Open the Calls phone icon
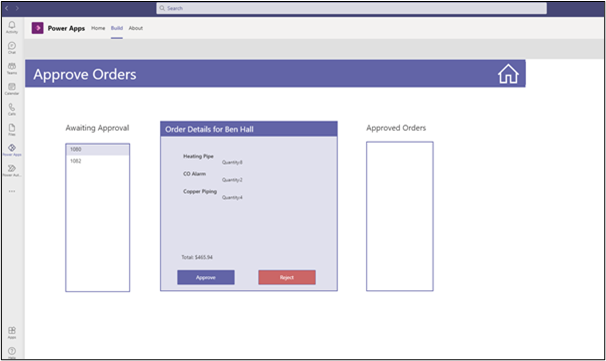The width and height of the screenshot is (606, 361). [x=12, y=107]
